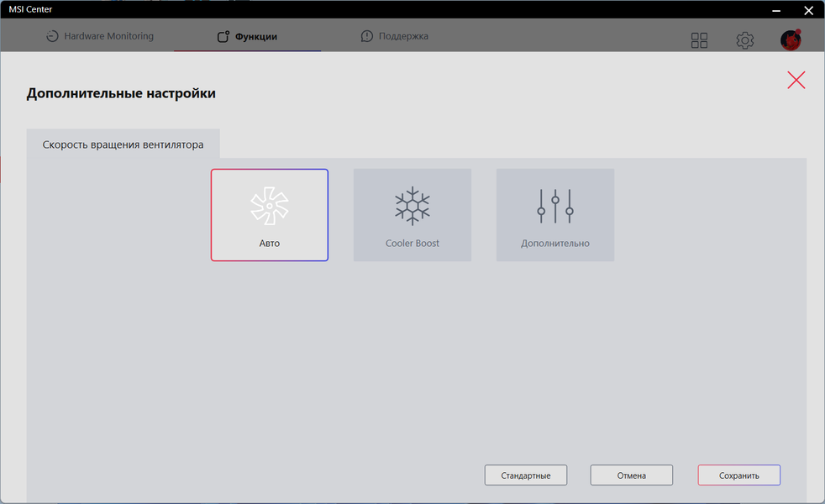Go to the Поддержка tab
Viewport: 825px width, 504px height.
pyautogui.click(x=395, y=36)
